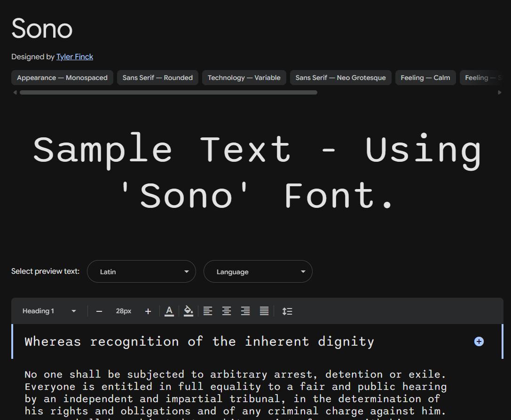
Task: Select the Sans Serif — Neo Grotesque tag
Action: tap(340, 78)
